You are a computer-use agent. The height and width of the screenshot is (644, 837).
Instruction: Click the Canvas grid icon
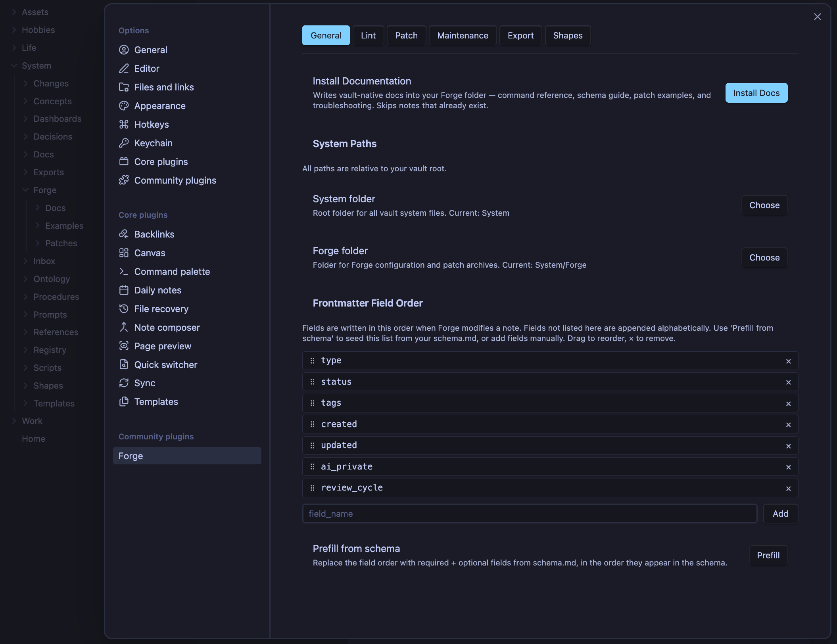124,253
